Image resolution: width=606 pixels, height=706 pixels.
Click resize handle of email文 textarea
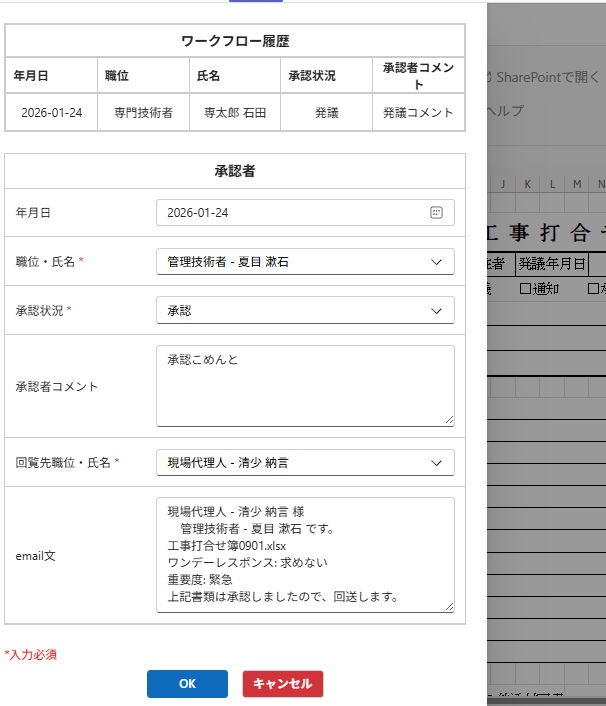click(449, 606)
